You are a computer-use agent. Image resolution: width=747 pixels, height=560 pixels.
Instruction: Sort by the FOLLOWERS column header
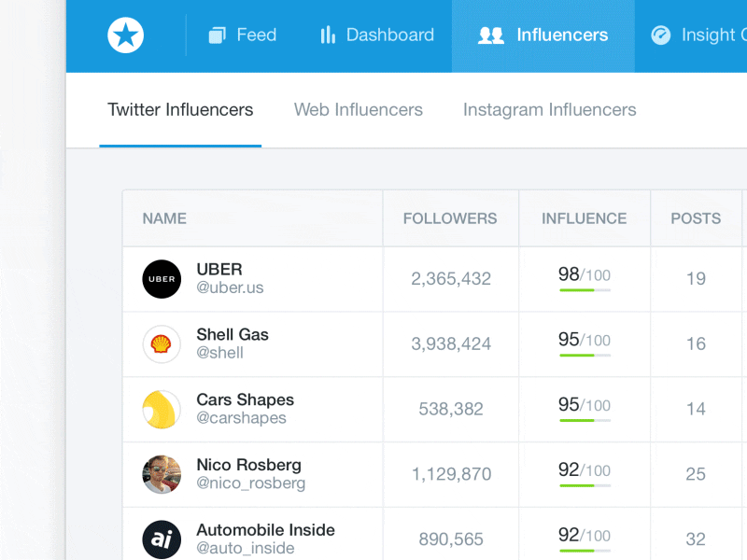(x=450, y=218)
